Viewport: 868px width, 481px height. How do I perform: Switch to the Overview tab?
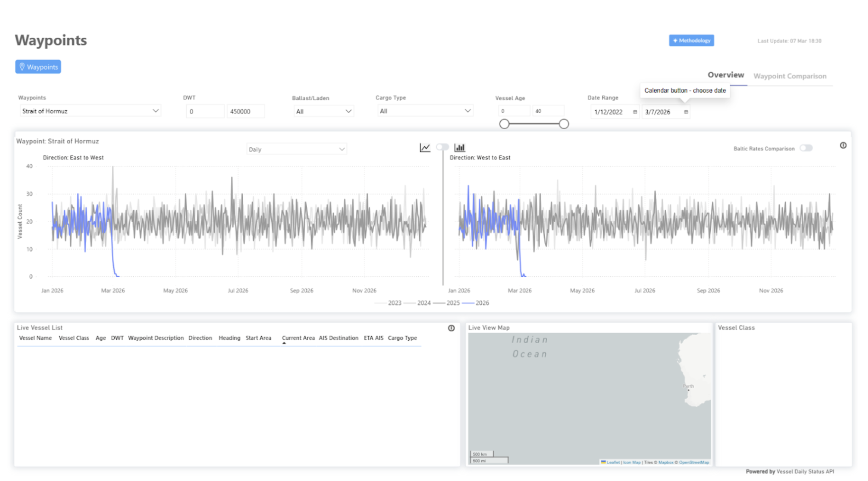tap(725, 75)
